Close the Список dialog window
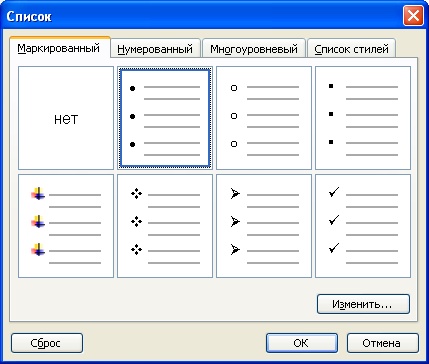Screen dimensions: 429x364 413,16
